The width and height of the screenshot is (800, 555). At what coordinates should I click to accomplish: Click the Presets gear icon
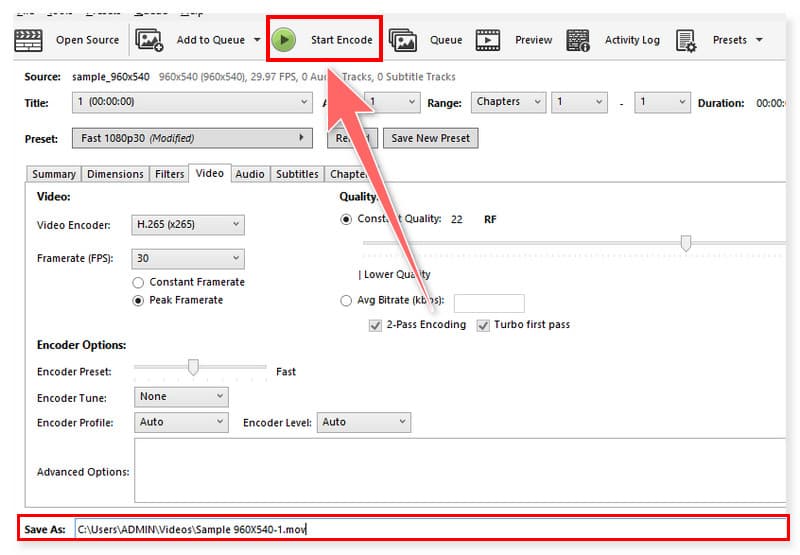coord(686,40)
